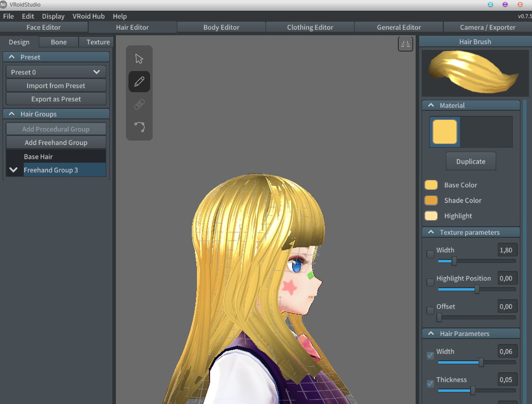Open the Base Color swatch
Image resolution: width=532 pixels, height=404 pixels.
pyautogui.click(x=431, y=185)
